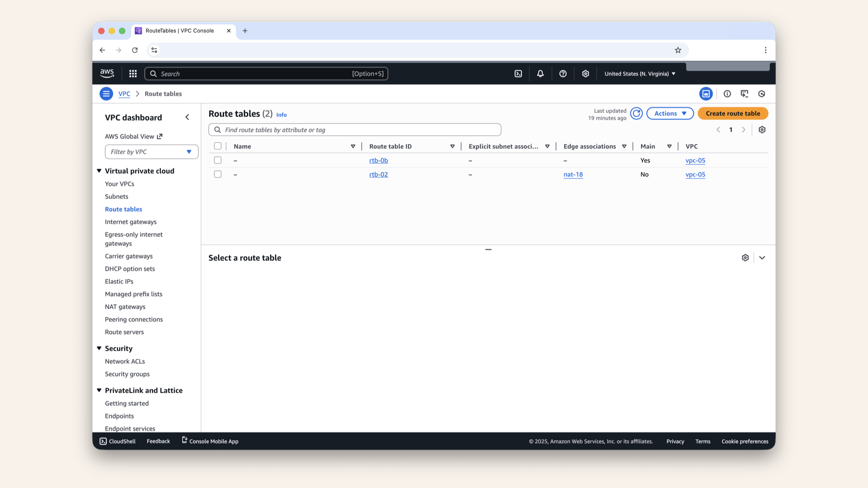Open the notifications bell
Screen dimensions: 868x488
coord(540,74)
